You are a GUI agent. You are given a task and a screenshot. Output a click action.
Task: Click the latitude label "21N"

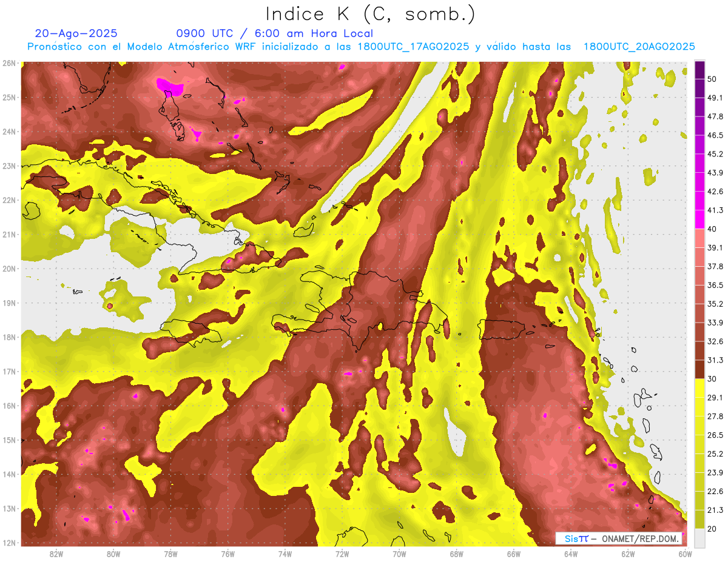(x=9, y=235)
